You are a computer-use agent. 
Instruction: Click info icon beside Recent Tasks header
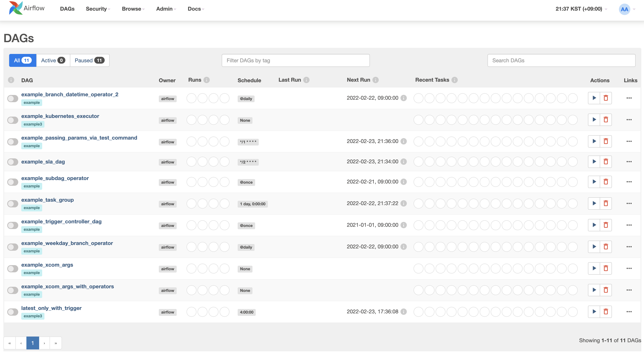pos(454,80)
